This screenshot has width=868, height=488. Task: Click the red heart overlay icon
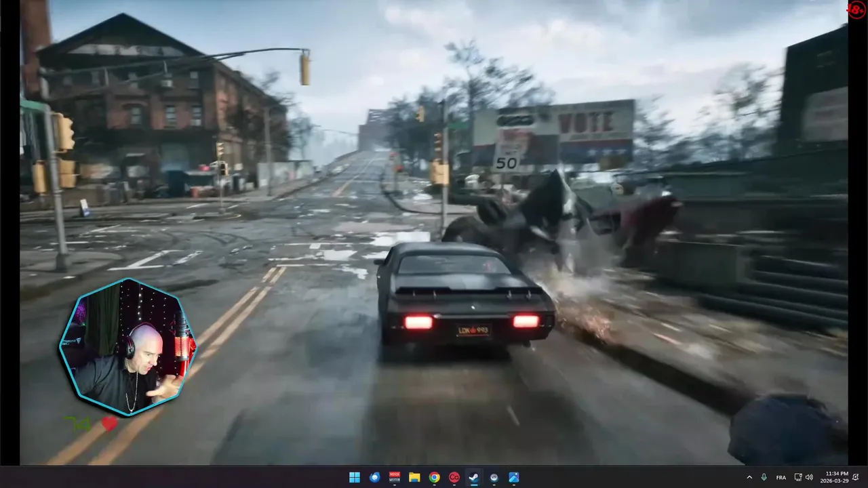(x=110, y=424)
